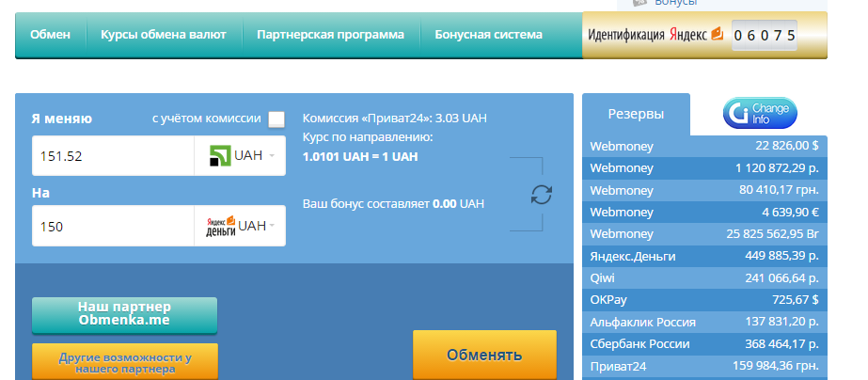
Task: Open Курсы обмена валют menu item
Action: click(x=164, y=35)
